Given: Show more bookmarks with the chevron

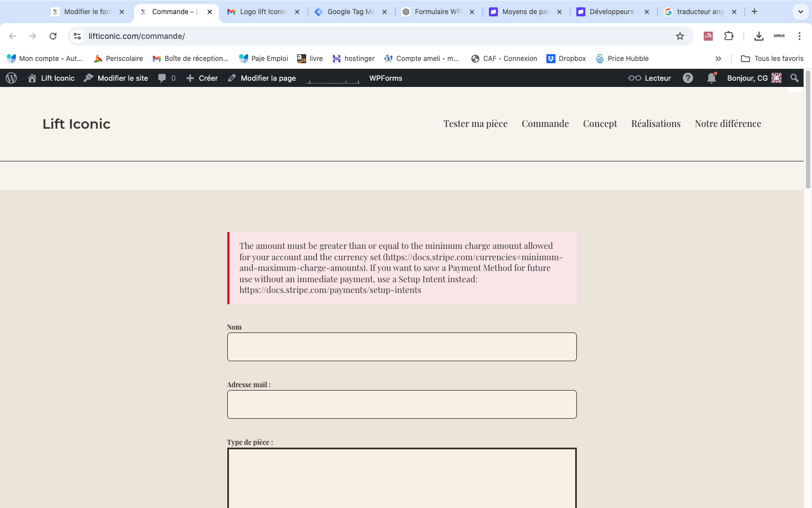Looking at the screenshot, I should click(718, 59).
